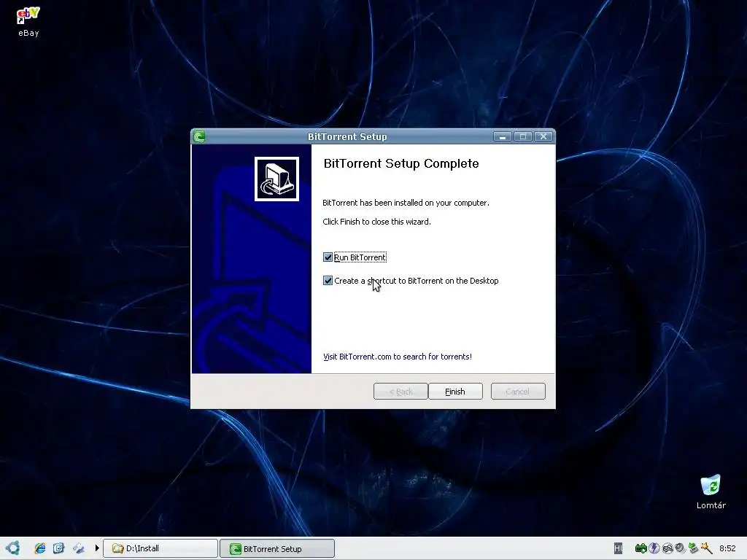Select BitTorrent Setup taskbar button

coord(277,548)
